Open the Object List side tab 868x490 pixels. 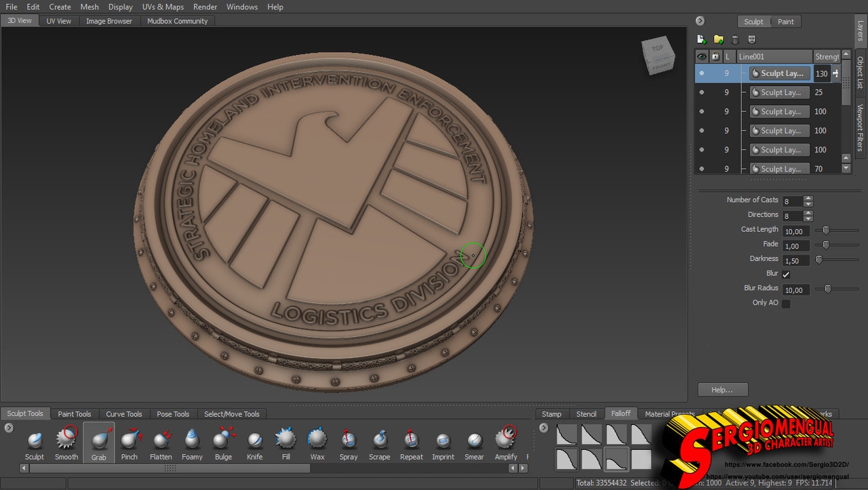pos(860,73)
